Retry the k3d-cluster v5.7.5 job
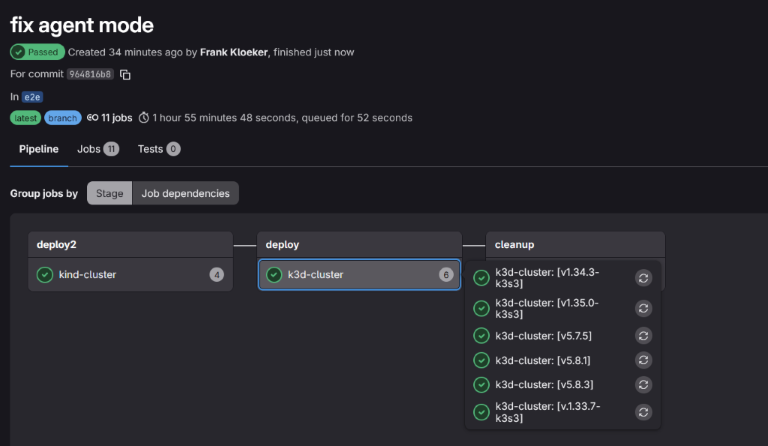This screenshot has width=768, height=446. [644, 336]
